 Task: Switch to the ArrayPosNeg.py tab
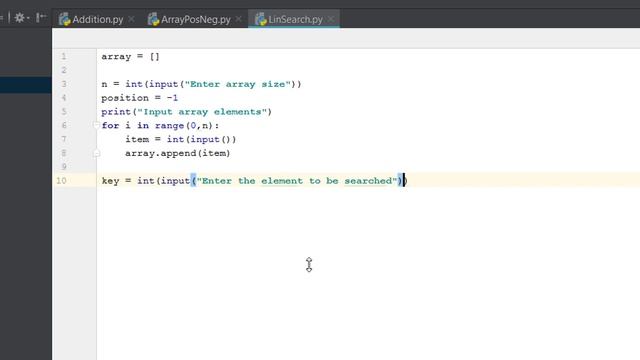196,19
